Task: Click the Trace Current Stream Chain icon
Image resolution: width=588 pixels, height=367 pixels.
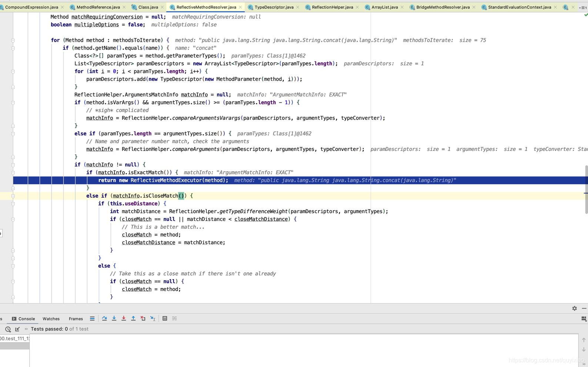Action: click(174, 318)
